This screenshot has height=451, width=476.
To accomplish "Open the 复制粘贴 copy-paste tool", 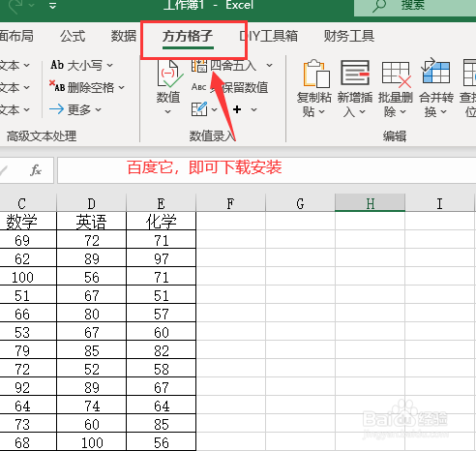I will 314,89.
